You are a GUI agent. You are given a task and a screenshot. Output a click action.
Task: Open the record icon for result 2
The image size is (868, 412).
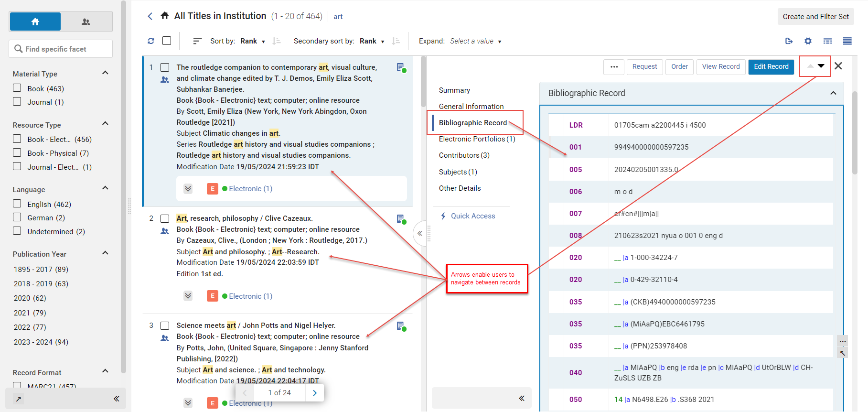coord(401,219)
